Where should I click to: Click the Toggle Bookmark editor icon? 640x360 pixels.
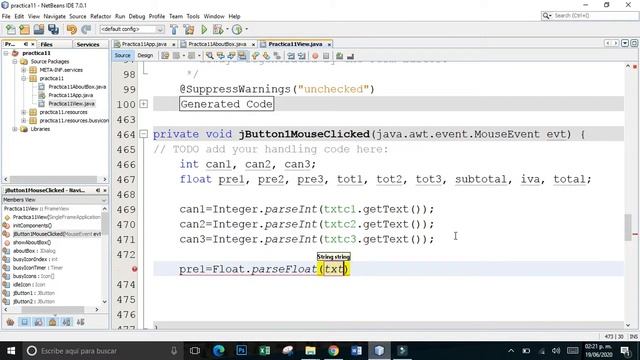tap(278, 56)
